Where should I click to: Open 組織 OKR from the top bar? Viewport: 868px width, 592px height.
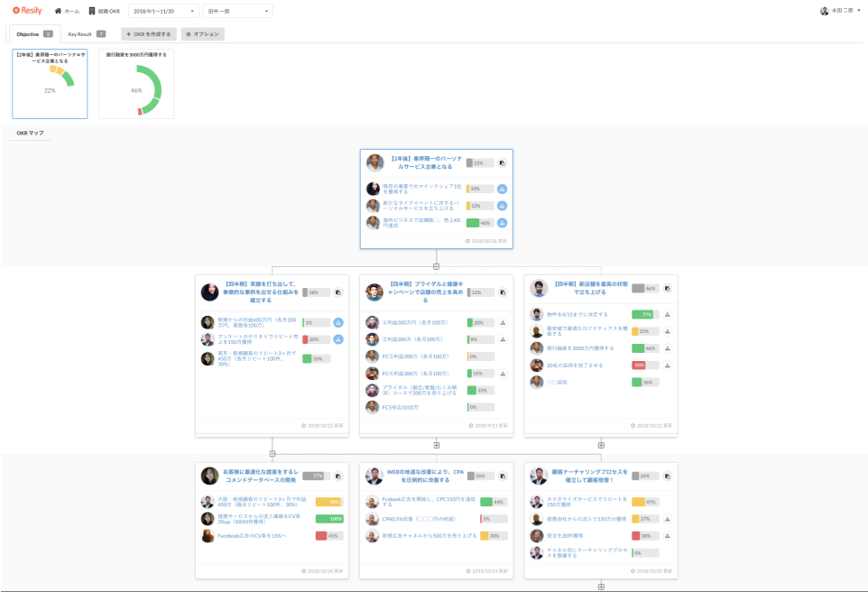(x=105, y=11)
